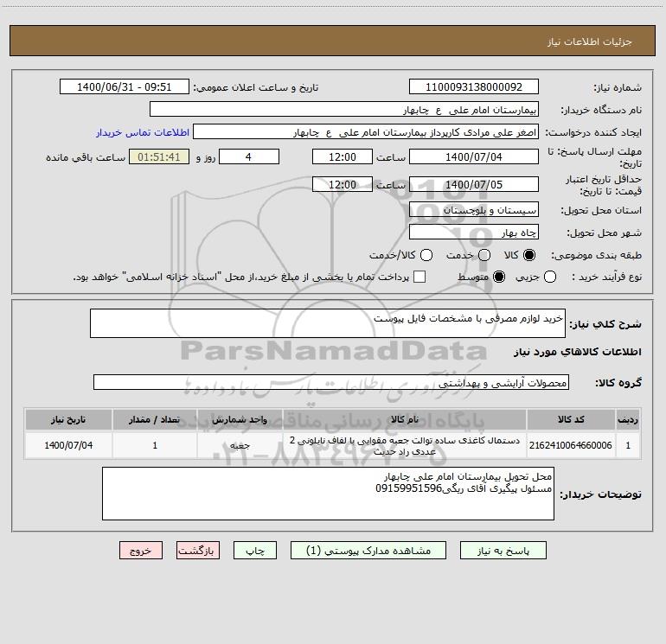Click the 'پاسخ به نیاز' button
This screenshot has height=644, width=666.
(x=503, y=551)
